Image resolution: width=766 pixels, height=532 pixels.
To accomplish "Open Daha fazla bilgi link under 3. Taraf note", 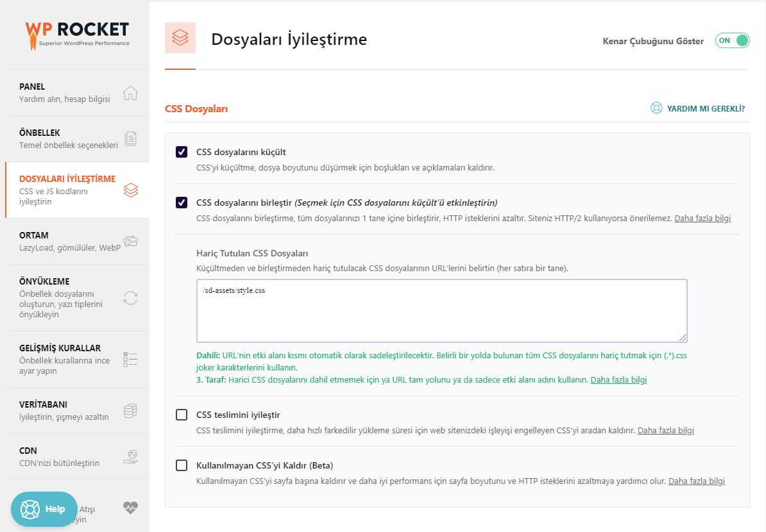I will pyautogui.click(x=618, y=379).
